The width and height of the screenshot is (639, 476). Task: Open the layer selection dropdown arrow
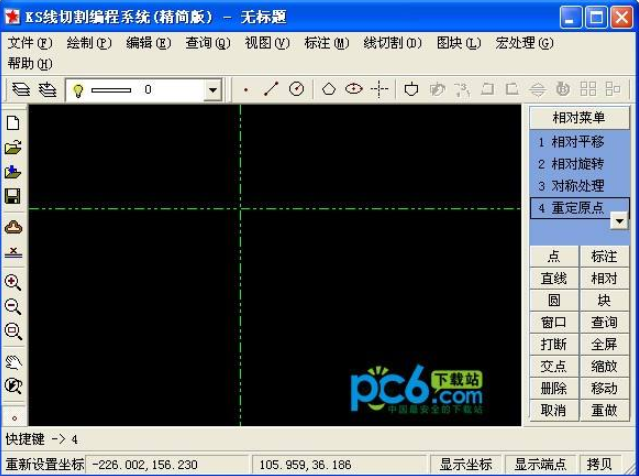[213, 90]
